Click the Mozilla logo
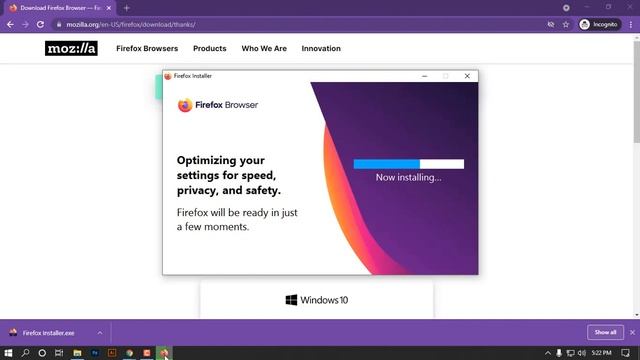The width and height of the screenshot is (640, 360). (x=71, y=48)
